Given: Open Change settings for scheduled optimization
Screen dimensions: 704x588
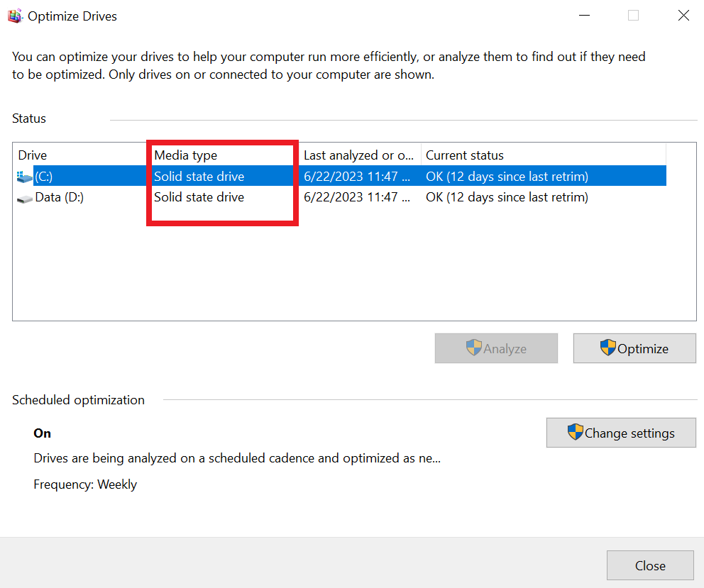Looking at the screenshot, I should pos(621,433).
